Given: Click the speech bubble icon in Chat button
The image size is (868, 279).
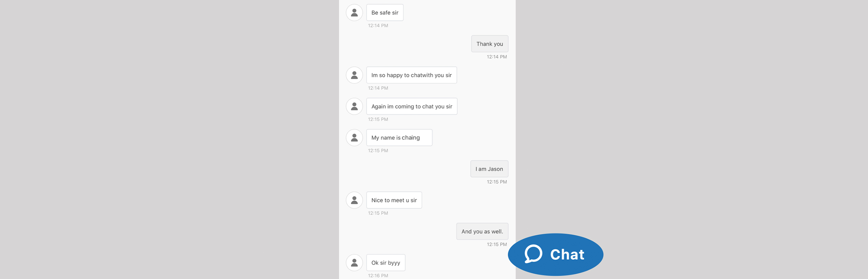Looking at the screenshot, I should (533, 254).
